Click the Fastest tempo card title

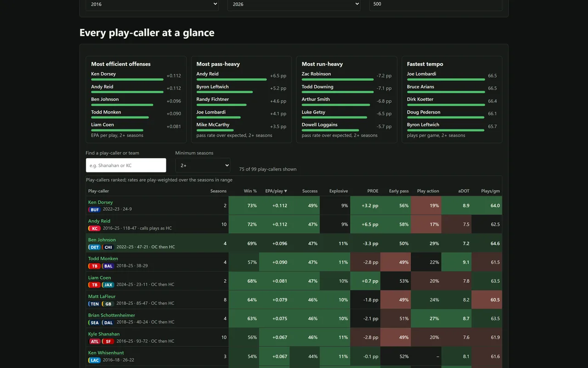coord(425,64)
